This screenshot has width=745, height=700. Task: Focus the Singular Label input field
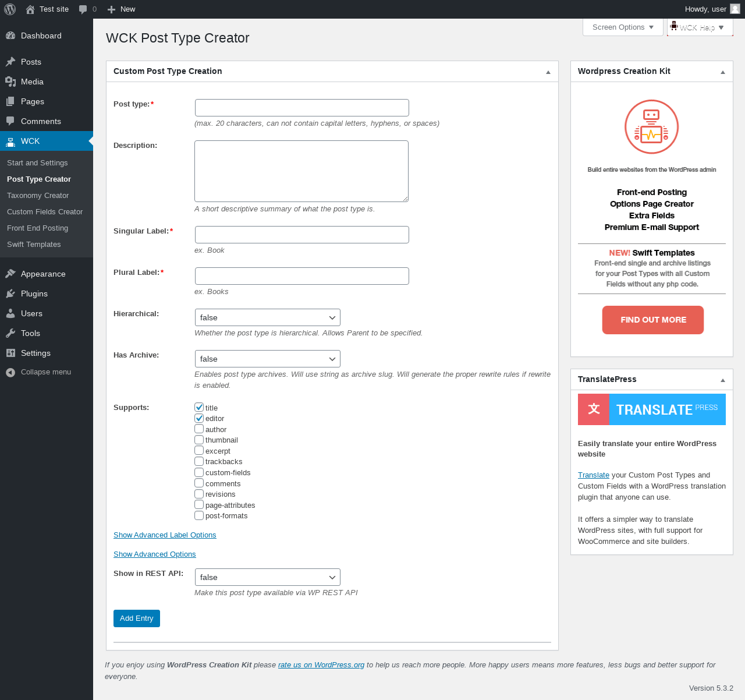302,235
